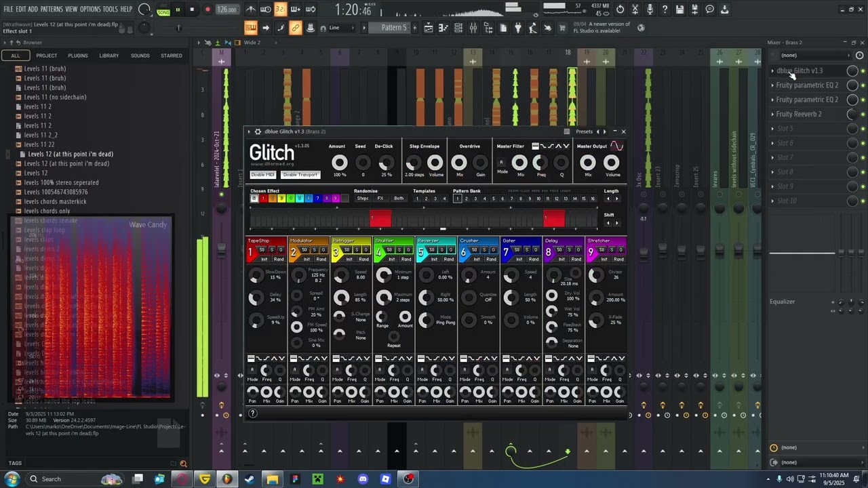The height and width of the screenshot is (488, 868).
Task: Select the SOUNDS browser tab
Action: click(140, 56)
